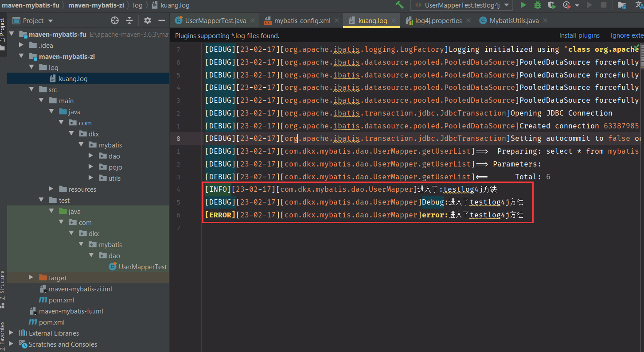The width and height of the screenshot is (644, 352).
Task: Launch the profiler run icon
Action: click(566, 5)
